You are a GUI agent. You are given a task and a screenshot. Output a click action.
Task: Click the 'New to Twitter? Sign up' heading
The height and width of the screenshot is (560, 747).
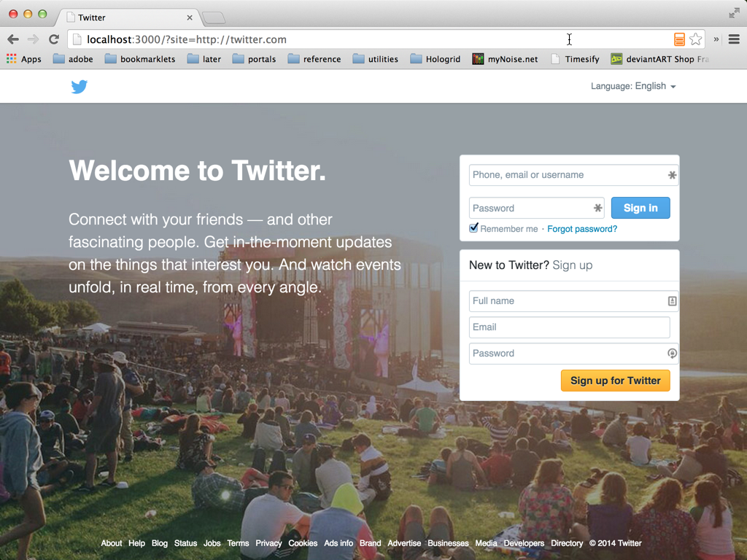pyautogui.click(x=531, y=265)
